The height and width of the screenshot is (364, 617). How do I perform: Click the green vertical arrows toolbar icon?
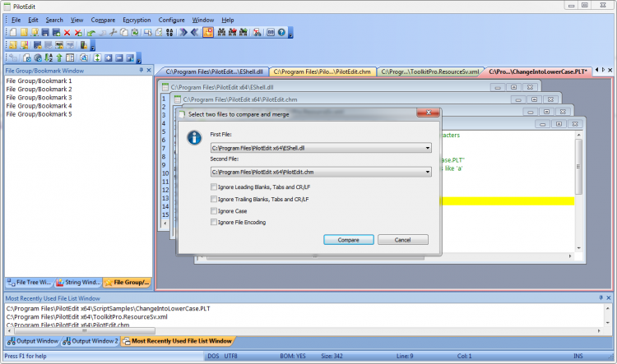point(97,58)
